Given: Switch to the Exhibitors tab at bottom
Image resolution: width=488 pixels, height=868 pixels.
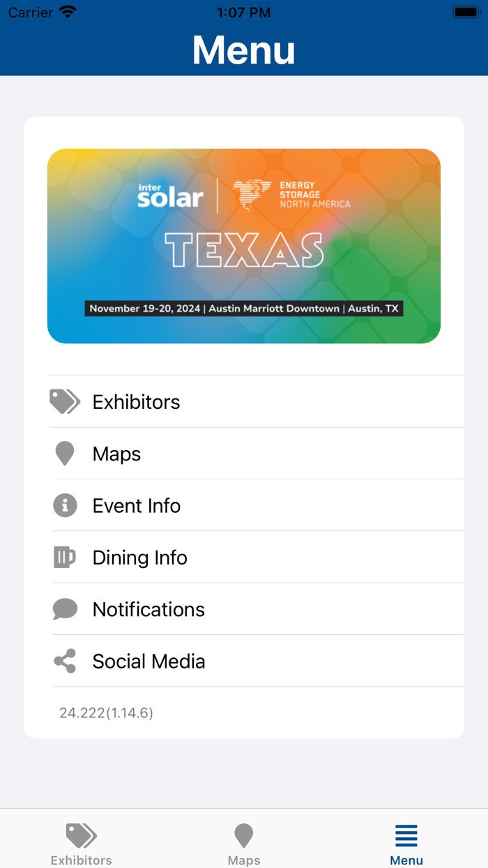Looking at the screenshot, I should pyautogui.click(x=81, y=841).
